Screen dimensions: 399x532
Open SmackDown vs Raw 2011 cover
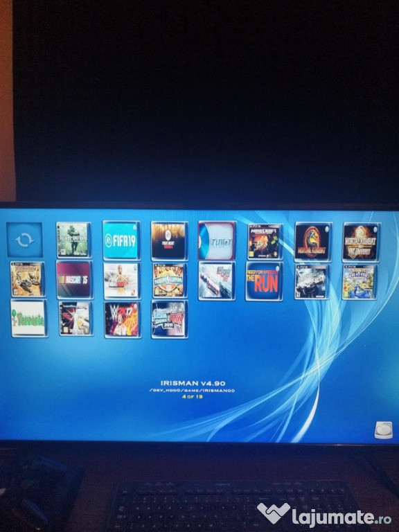[169, 319]
